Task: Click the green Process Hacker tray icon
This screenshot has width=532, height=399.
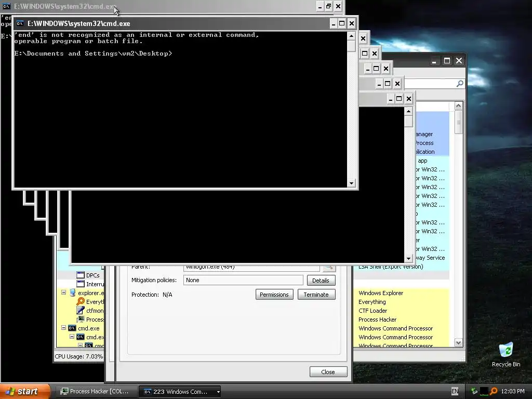Action: [x=474, y=391]
